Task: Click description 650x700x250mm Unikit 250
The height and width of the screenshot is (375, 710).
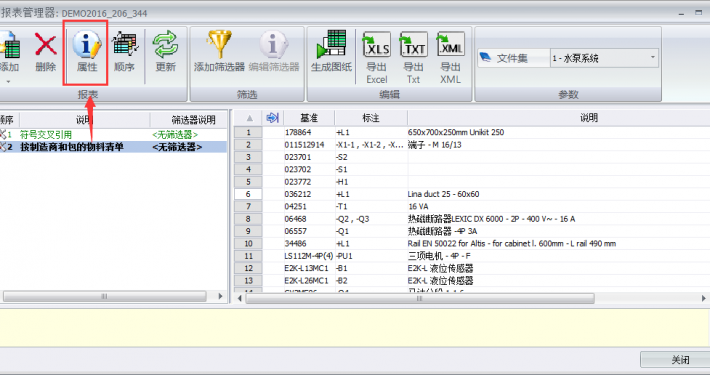Action: tap(456, 132)
